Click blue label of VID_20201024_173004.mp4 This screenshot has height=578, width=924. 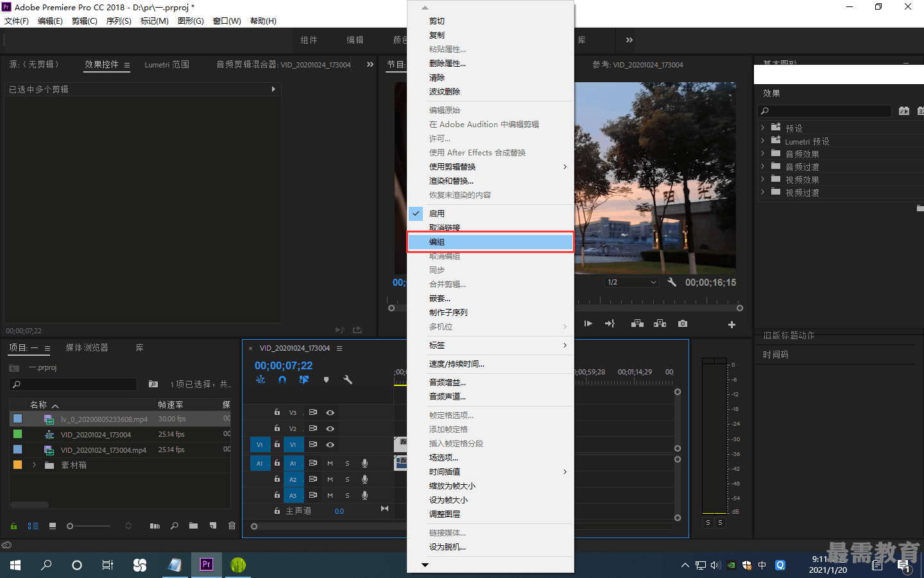tap(17, 450)
